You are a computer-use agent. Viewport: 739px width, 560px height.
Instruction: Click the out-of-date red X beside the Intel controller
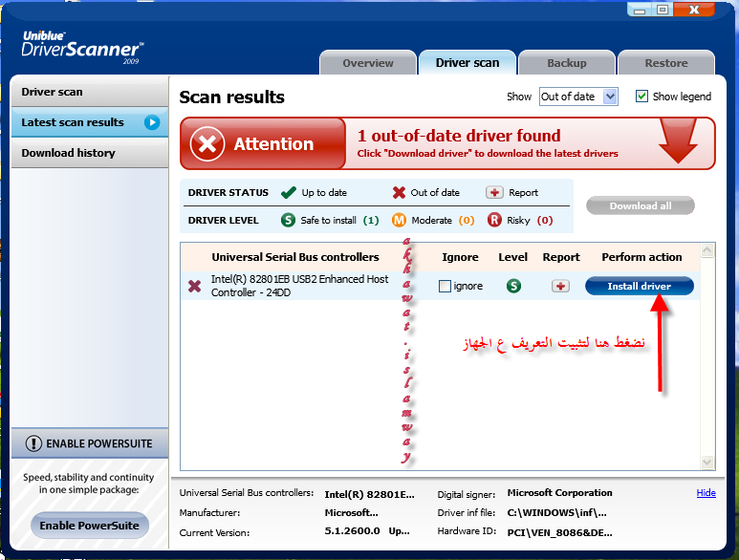pos(195,286)
